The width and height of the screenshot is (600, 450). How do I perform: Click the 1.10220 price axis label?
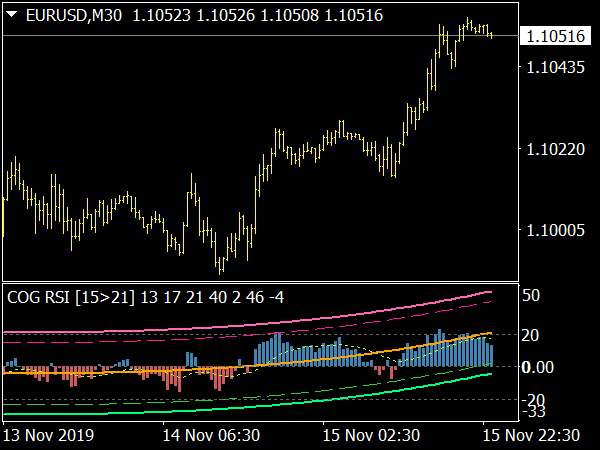[x=553, y=149]
